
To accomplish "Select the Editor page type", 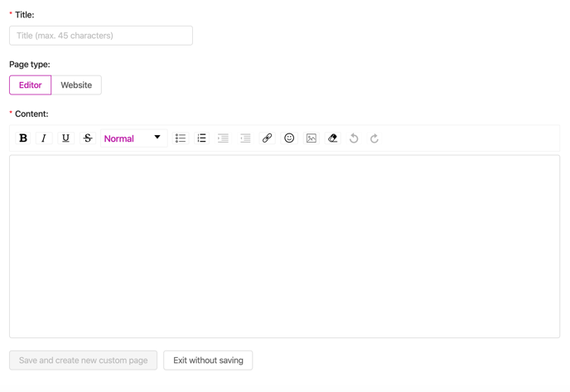I will (30, 85).
